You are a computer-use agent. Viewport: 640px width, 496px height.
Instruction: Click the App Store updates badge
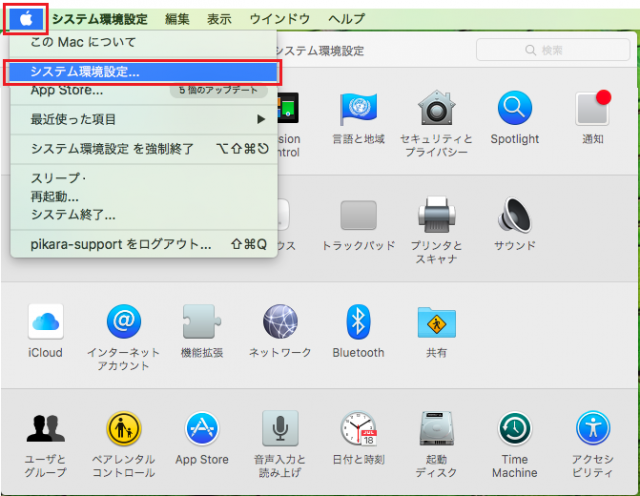click(x=218, y=90)
